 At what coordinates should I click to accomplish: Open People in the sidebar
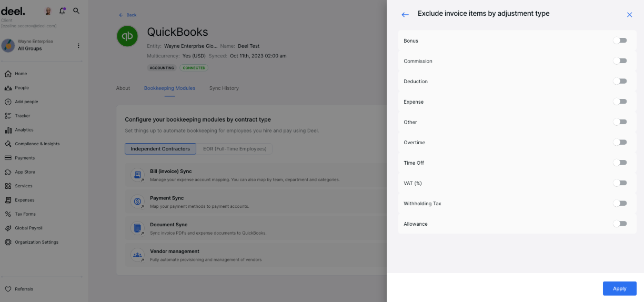[x=22, y=88]
